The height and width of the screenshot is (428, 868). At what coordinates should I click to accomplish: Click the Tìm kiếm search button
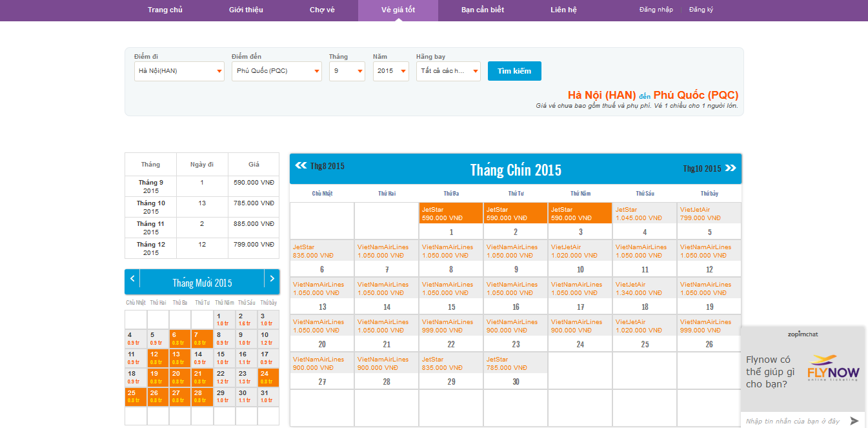(x=514, y=71)
